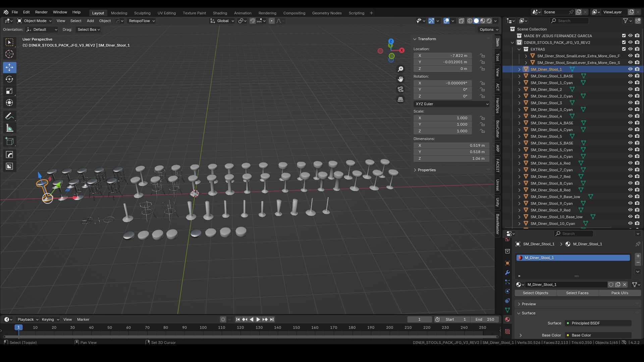Viewport: 644px width, 362px height.
Task: Click the Select Faces button
Action: [x=577, y=293]
